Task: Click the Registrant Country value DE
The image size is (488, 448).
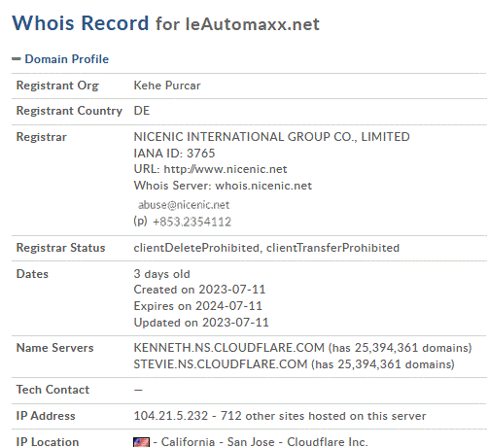Action: tap(142, 111)
